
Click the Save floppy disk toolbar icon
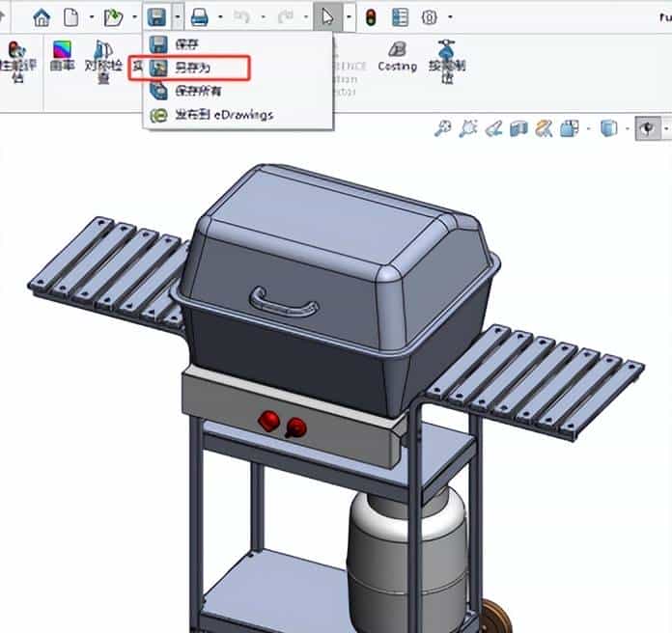point(156,17)
